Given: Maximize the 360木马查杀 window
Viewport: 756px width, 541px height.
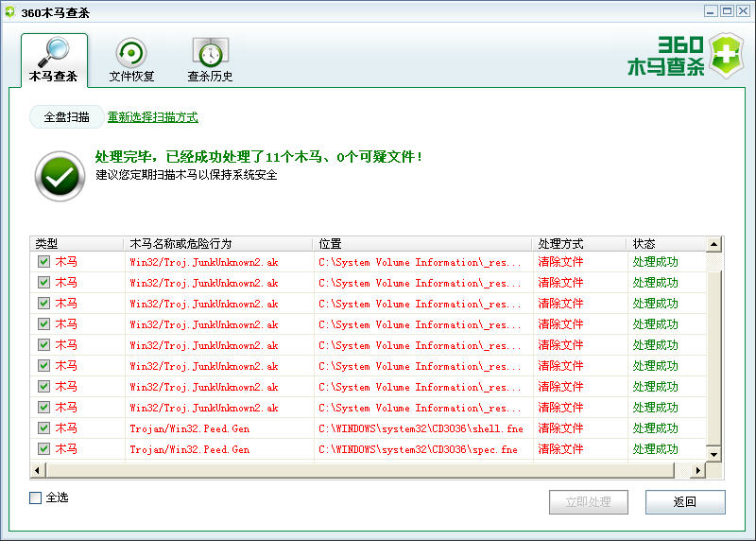Looking at the screenshot, I should tap(727, 11).
